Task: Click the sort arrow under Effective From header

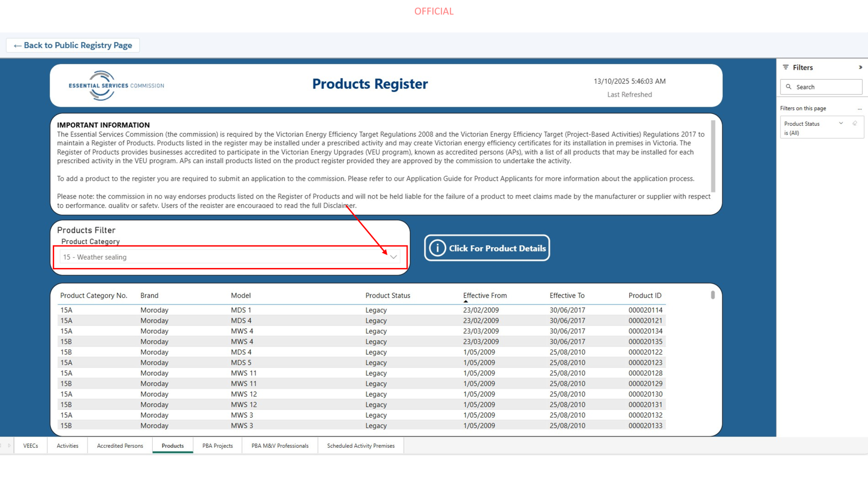Action: coord(466,301)
